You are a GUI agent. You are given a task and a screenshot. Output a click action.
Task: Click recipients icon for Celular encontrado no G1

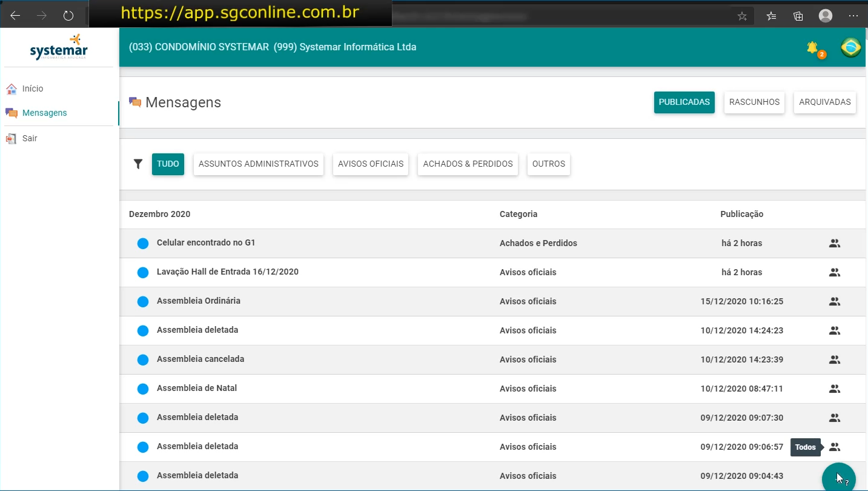834,243
